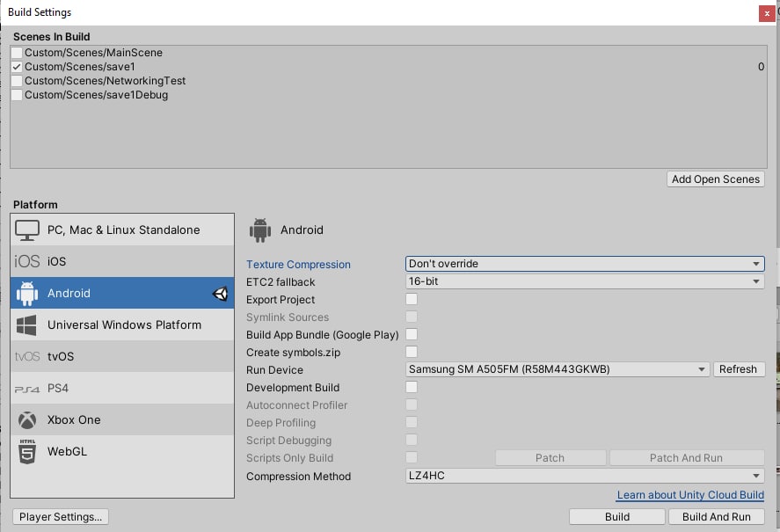780x532 pixels.
Task: Select the PS4 platform row
Action: (122, 388)
